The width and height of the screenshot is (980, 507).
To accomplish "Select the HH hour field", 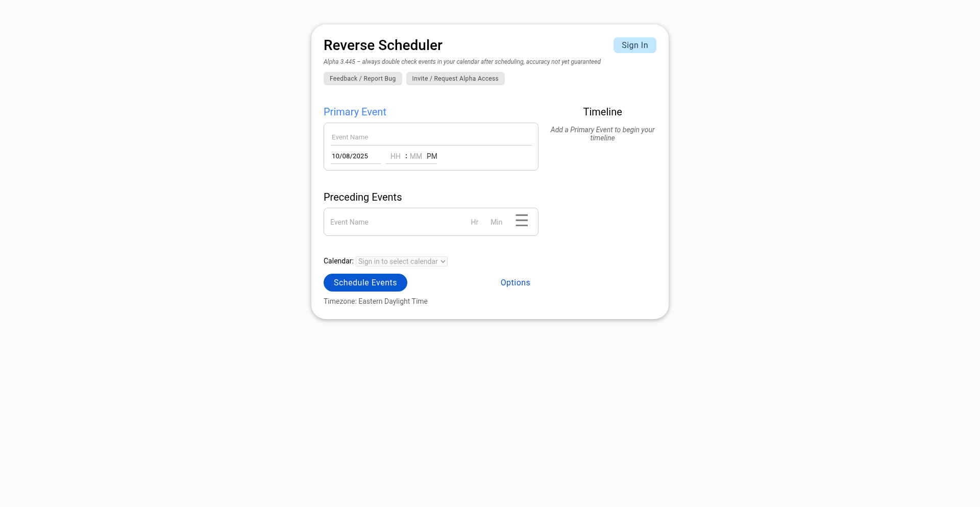I will [395, 156].
